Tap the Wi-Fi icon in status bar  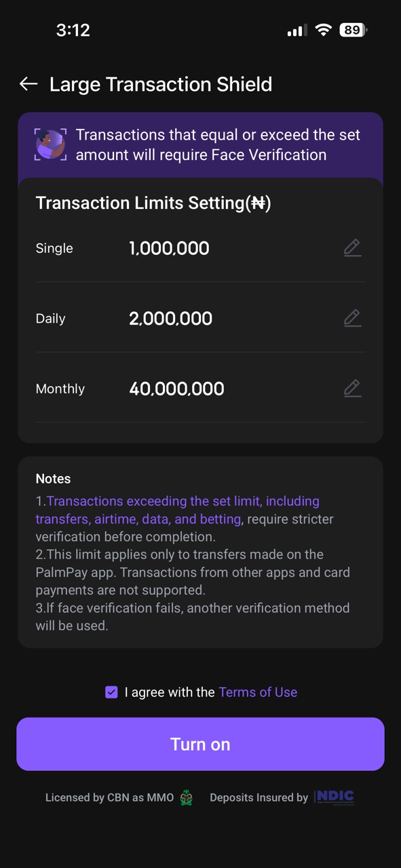323,30
